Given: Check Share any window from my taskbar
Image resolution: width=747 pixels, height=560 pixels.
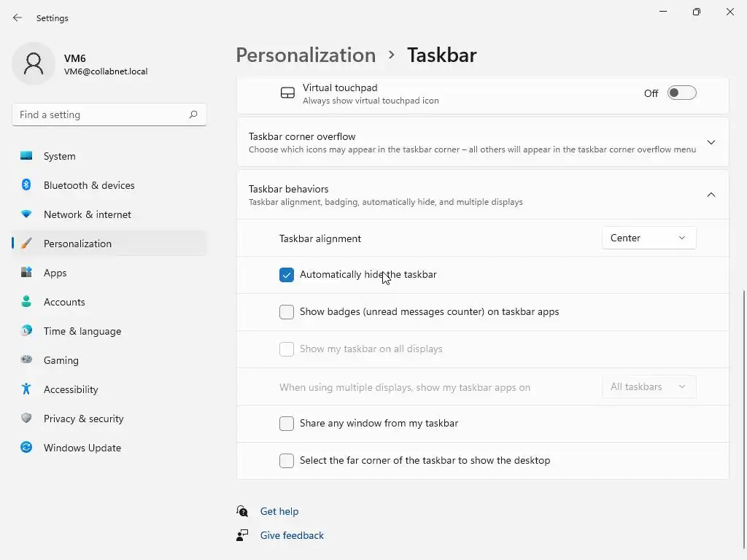Looking at the screenshot, I should [287, 424].
